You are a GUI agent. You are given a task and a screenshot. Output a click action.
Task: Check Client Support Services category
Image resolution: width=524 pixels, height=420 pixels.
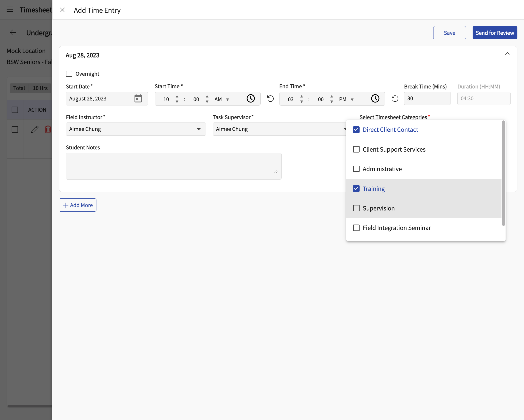(x=356, y=149)
